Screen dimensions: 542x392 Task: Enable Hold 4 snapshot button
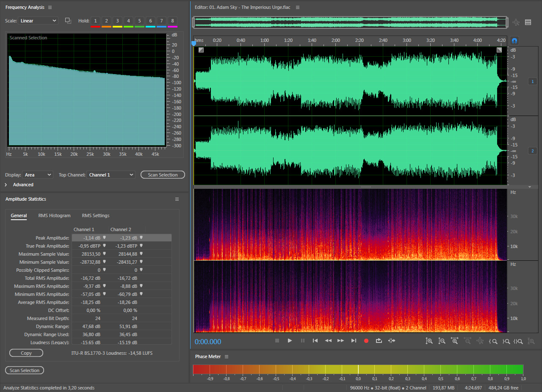point(128,21)
